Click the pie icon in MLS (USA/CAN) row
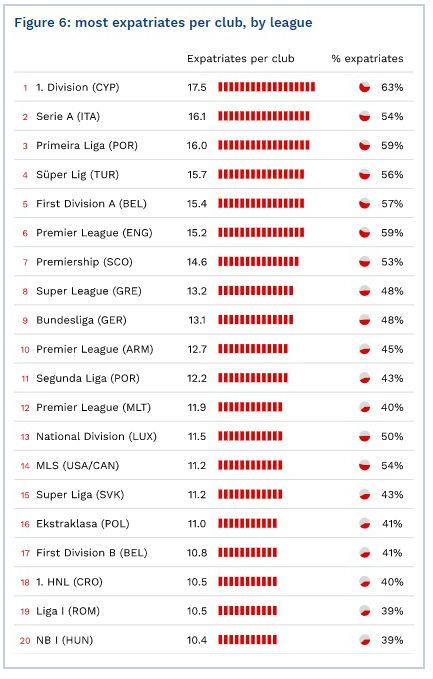This screenshot has width=433, height=679. pyautogui.click(x=365, y=466)
